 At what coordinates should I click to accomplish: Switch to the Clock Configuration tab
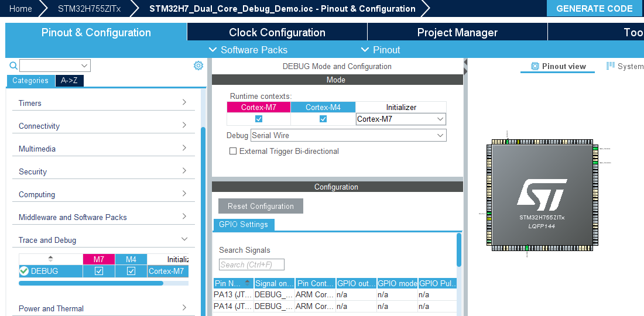tap(278, 32)
